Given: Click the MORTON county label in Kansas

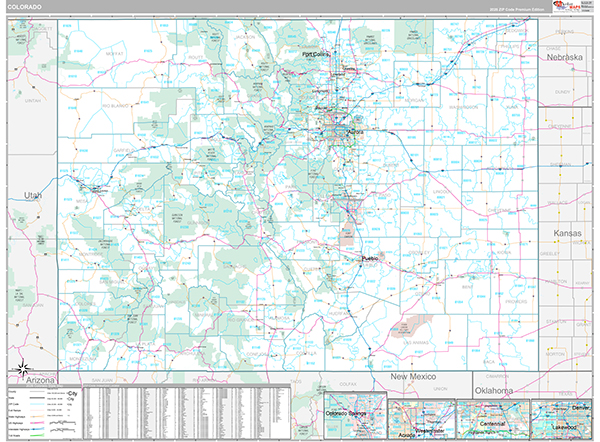Looking at the screenshot, I should click(x=555, y=354).
